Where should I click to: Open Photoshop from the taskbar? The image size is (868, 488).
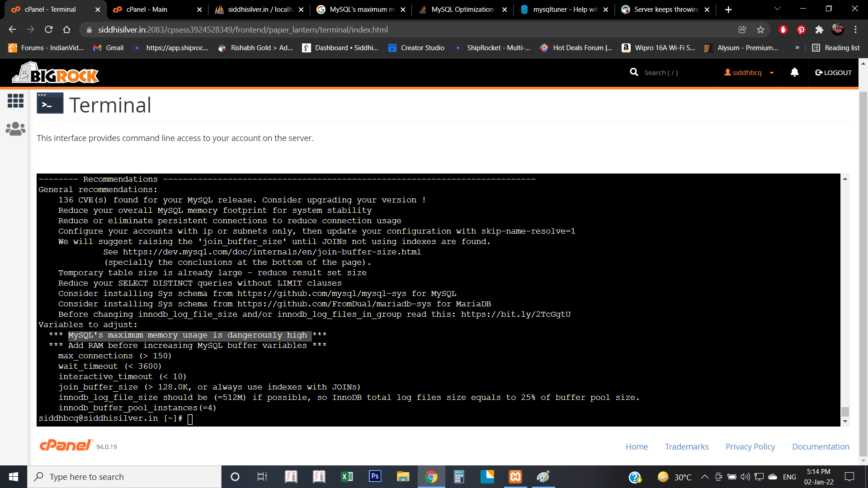pyautogui.click(x=375, y=477)
